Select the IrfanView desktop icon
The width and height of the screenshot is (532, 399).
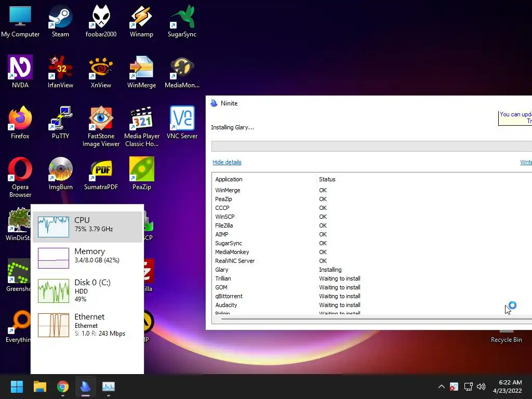60,72
